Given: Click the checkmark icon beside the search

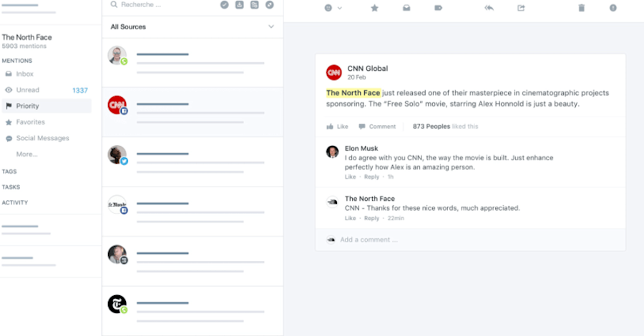Looking at the screenshot, I should pyautogui.click(x=224, y=4).
